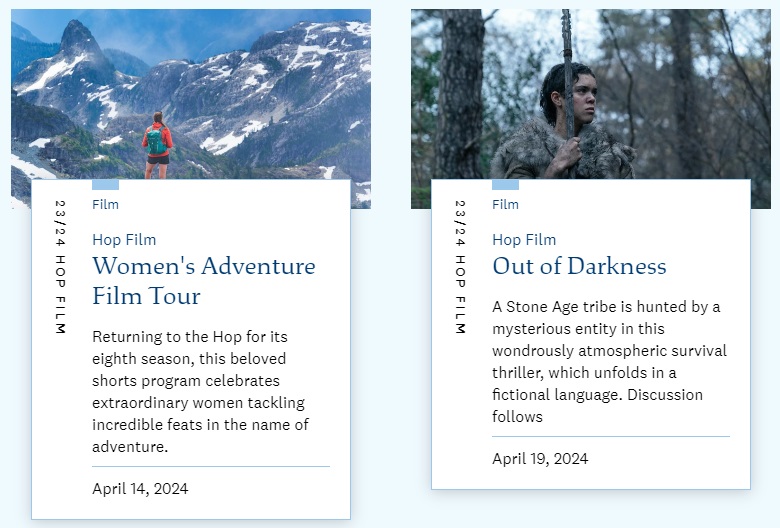Click Hop Film label above Women's Adventure Film Tour
Screen dimensions: 780x528
point(124,240)
